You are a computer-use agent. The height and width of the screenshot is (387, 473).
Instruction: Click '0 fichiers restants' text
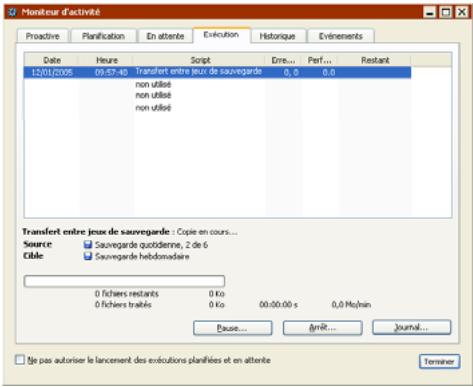127,294
